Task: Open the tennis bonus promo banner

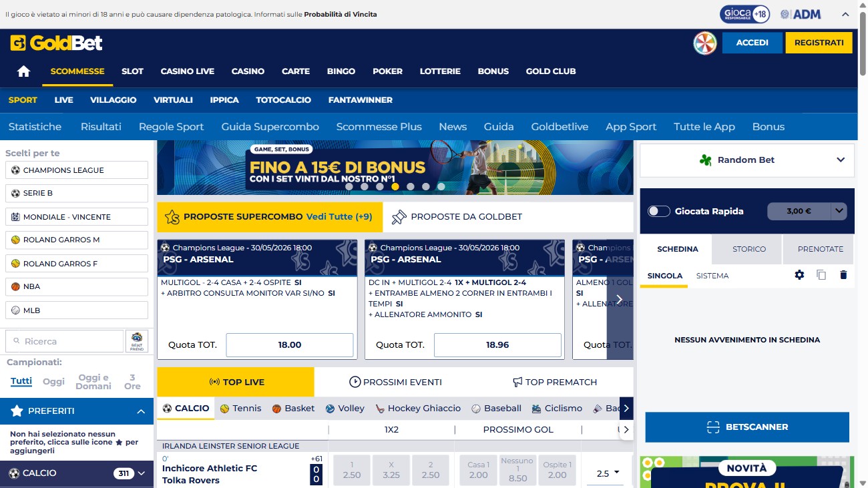Action: 395,168
